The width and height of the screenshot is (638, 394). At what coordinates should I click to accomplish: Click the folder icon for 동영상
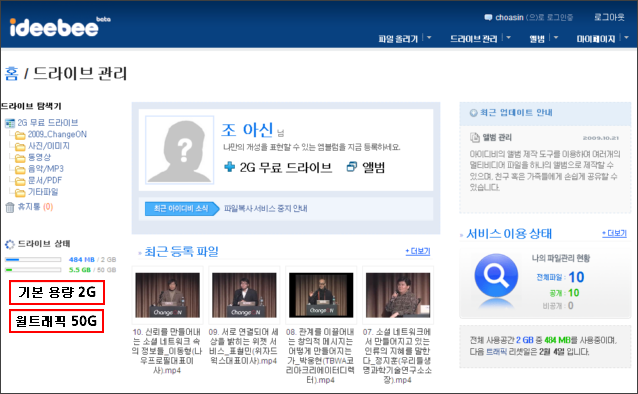click(x=20, y=158)
